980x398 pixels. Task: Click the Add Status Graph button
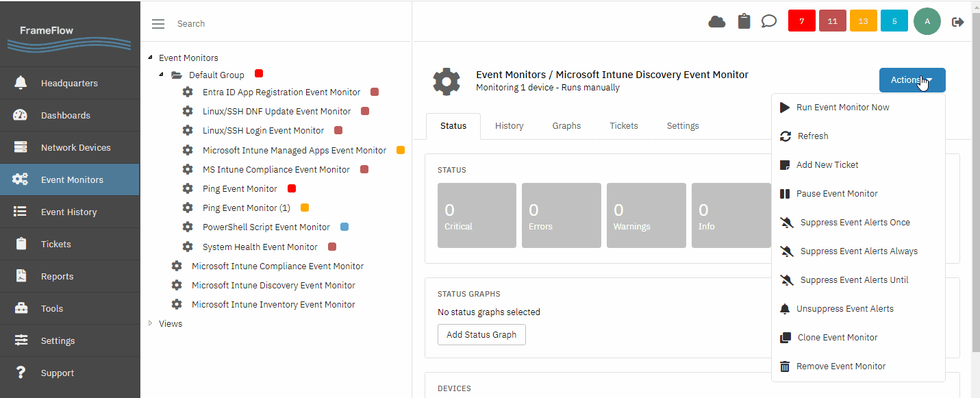[x=481, y=335]
